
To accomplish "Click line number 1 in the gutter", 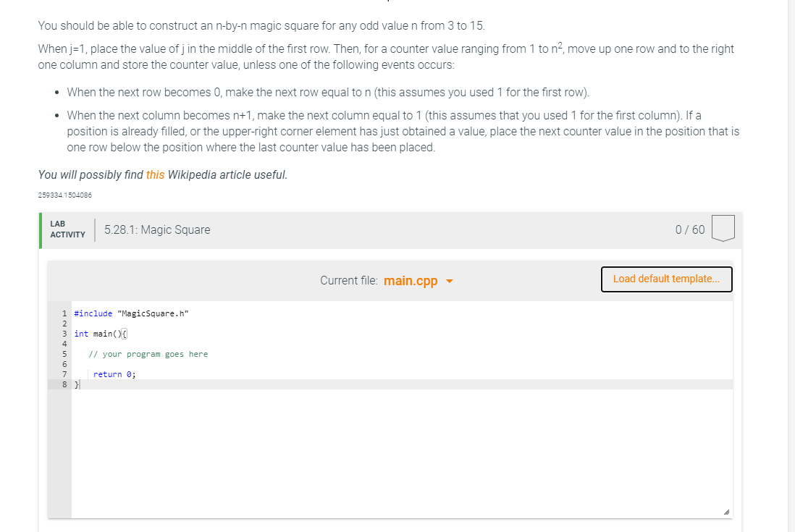I will point(64,313).
